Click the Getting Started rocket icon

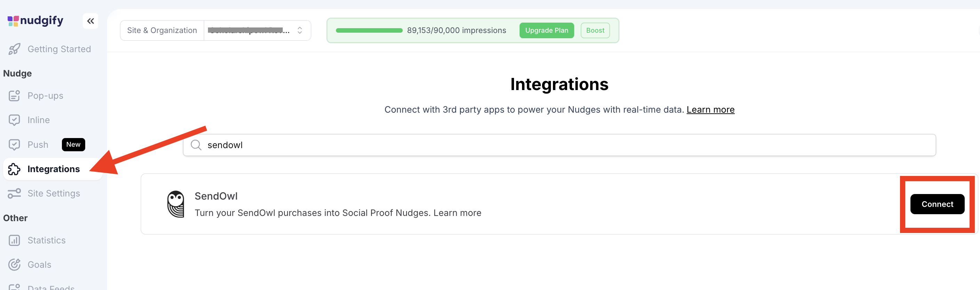[x=15, y=49]
